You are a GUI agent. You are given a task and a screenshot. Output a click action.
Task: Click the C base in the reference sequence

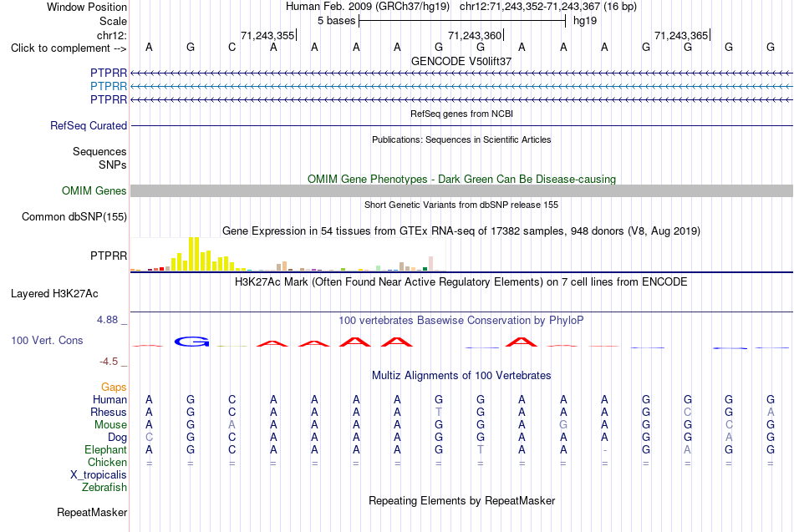tap(232, 47)
